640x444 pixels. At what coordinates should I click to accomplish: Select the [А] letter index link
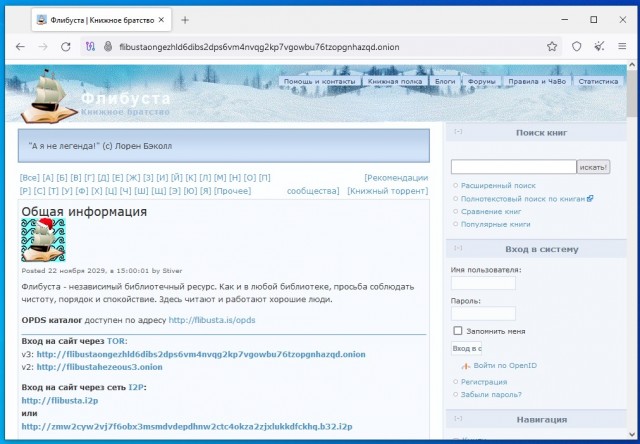(x=48, y=178)
